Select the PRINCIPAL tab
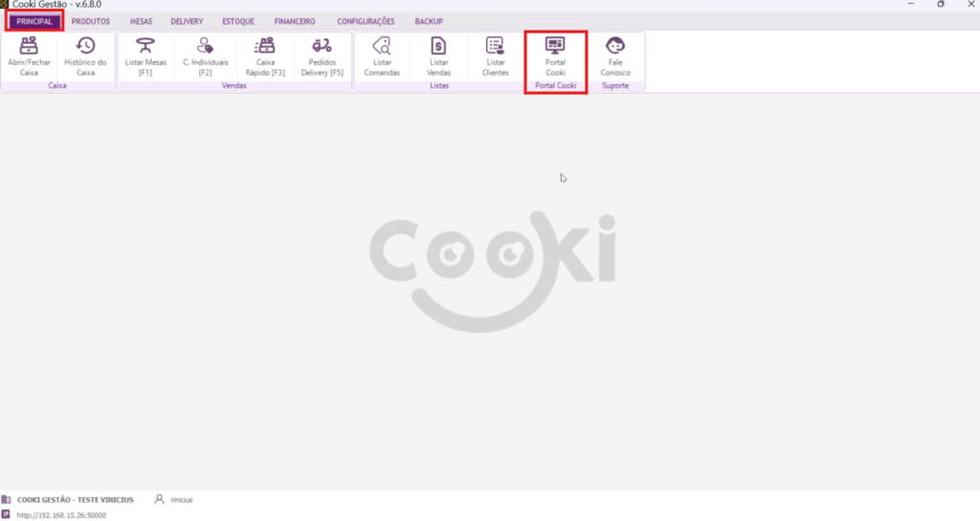980x521 pixels. coord(34,21)
